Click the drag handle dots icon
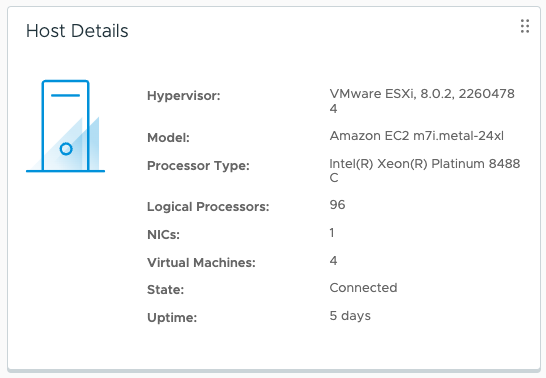 click(x=525, y=26)
